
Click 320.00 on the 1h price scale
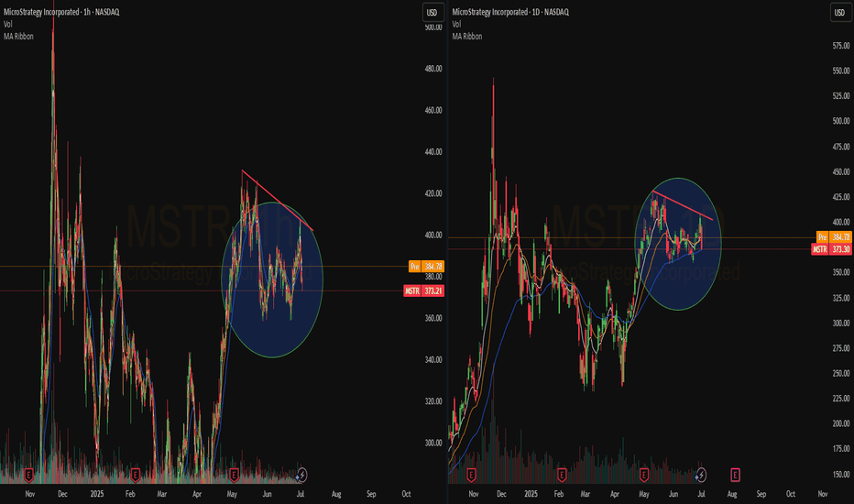pyautogui.click(x=433, y=401)
